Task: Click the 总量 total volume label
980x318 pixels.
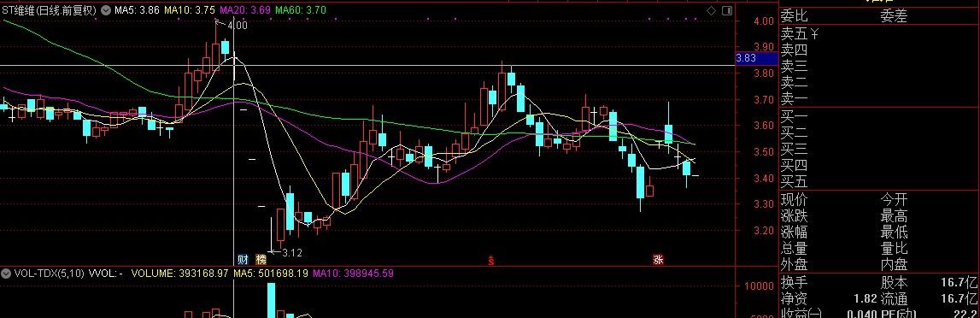Action: 794,249
